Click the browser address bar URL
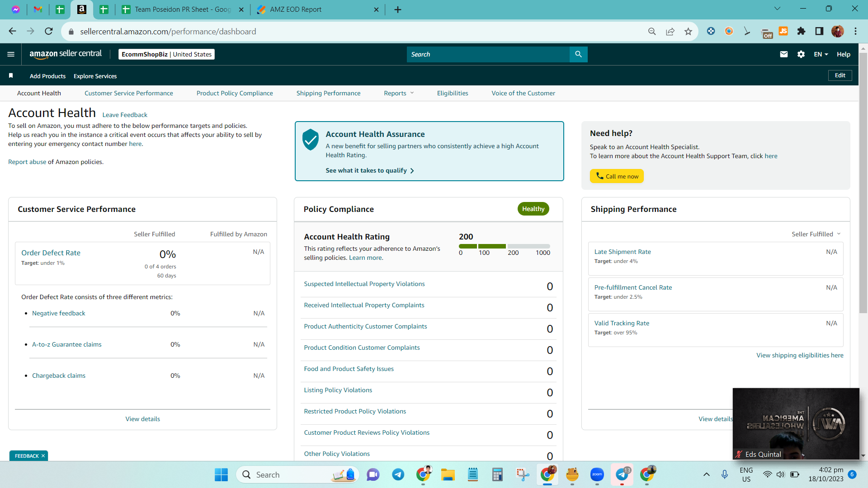868x488 pixels. [x=168, y=32]
